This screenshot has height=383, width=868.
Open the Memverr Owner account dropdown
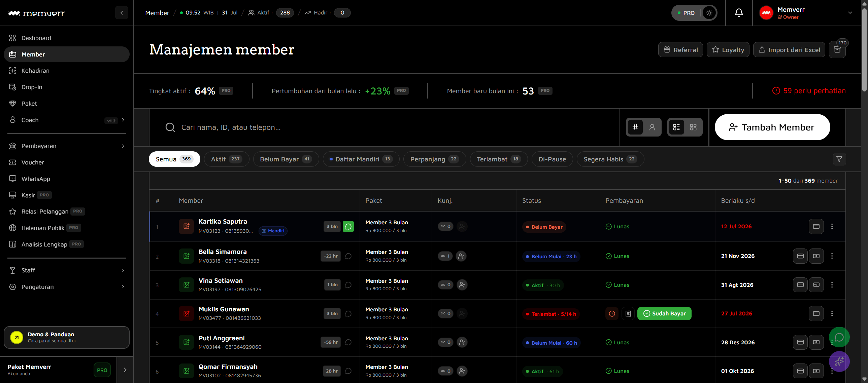click(x=807, y=13)
